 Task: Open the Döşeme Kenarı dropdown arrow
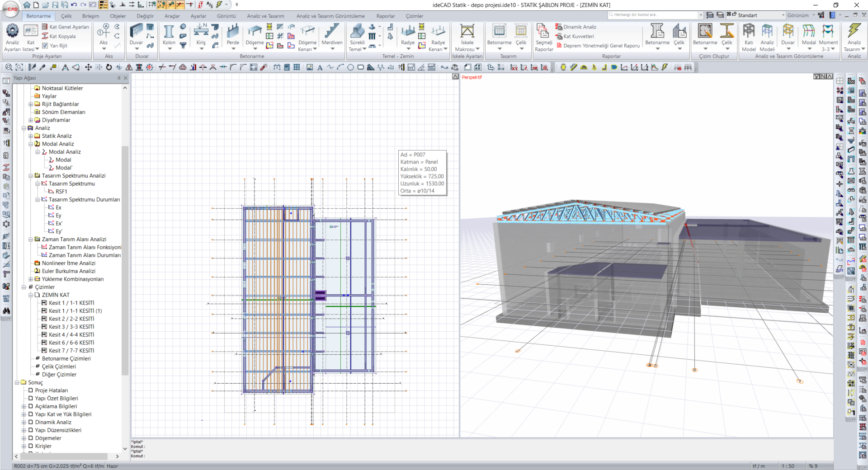click(x=315, y=49)
